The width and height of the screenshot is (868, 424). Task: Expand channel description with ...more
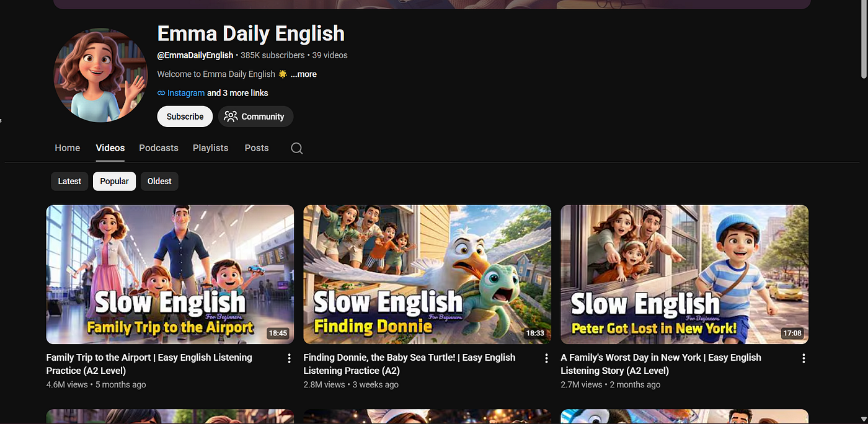(x=303, y=74)
